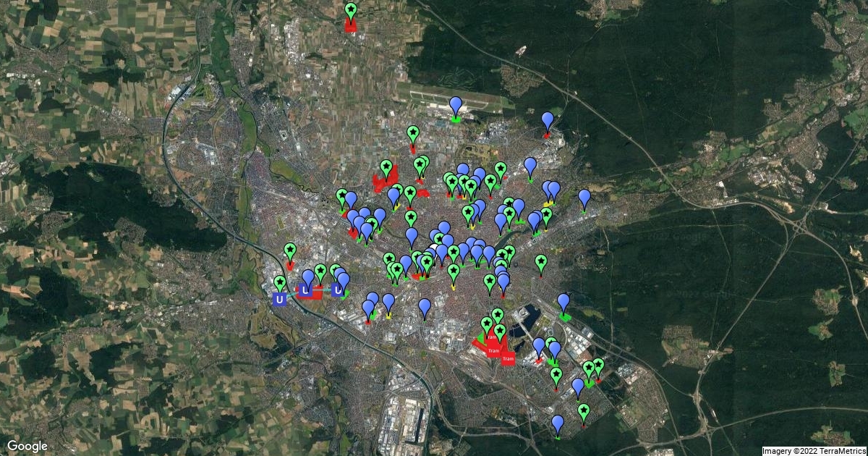Select the blue pin on the airport runway

click(x=456, y=106)
